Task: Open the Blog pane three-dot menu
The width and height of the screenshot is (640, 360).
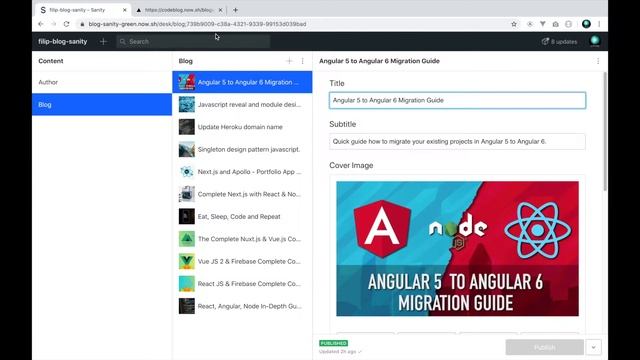Action: [x=302, y=61]
